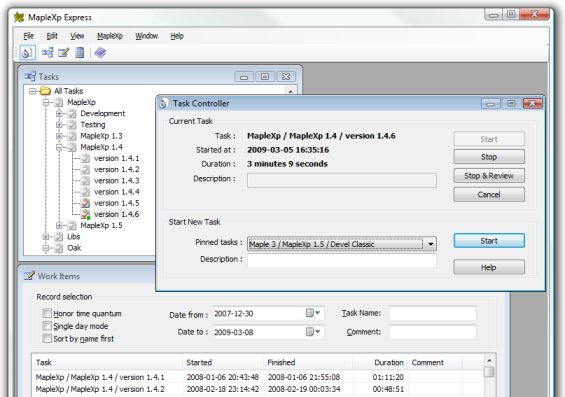Expand the Development tree node
Viewport: 565px width, 397px height.
(x=59, y=113)
